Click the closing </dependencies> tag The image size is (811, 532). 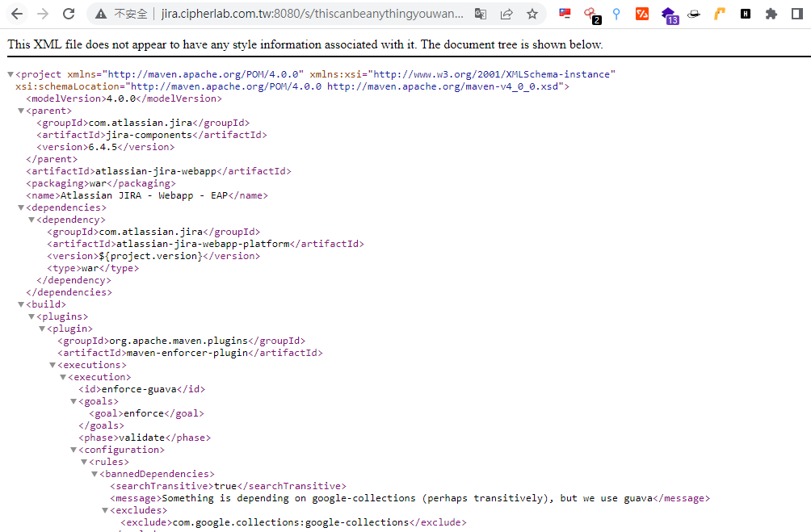coord(69,292)
